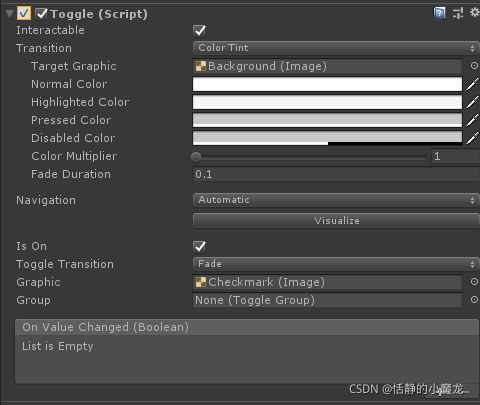
Task: Click the Disabled Color swatch
Action: click(x=327, y=138)
